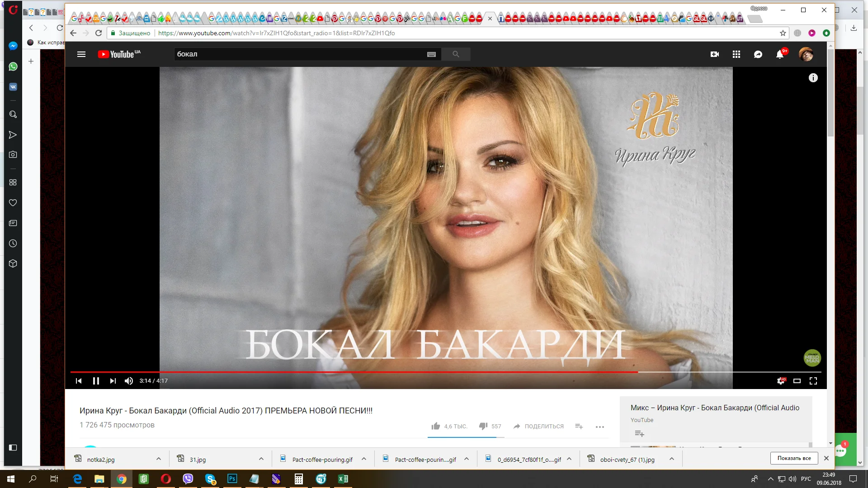Show video info card icon
Viewport: 868px width, 488px height.
813,78
